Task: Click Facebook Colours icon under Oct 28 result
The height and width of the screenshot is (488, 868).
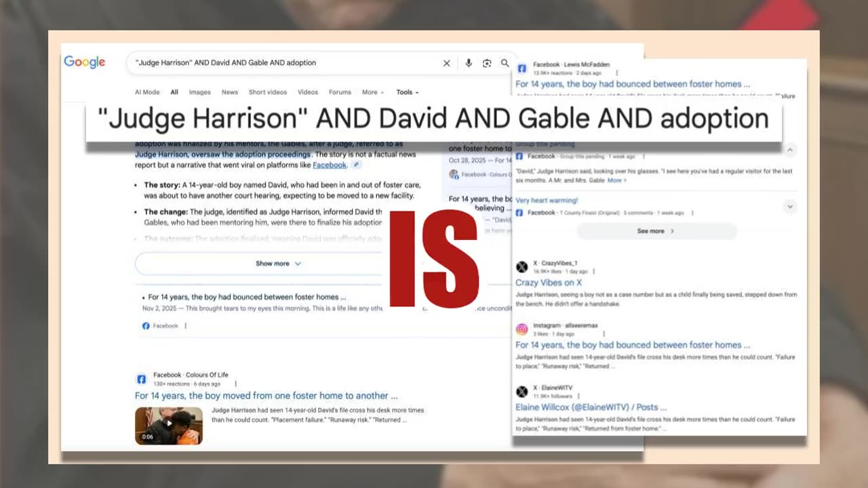Action: click(x=454, y=175)
